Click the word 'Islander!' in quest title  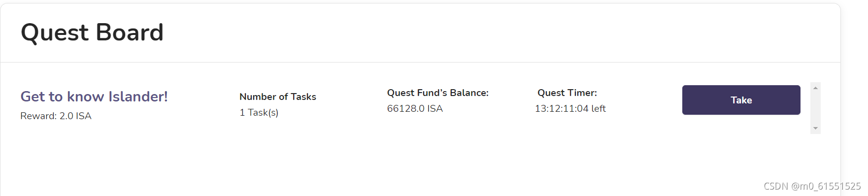(x=138, y=97)
